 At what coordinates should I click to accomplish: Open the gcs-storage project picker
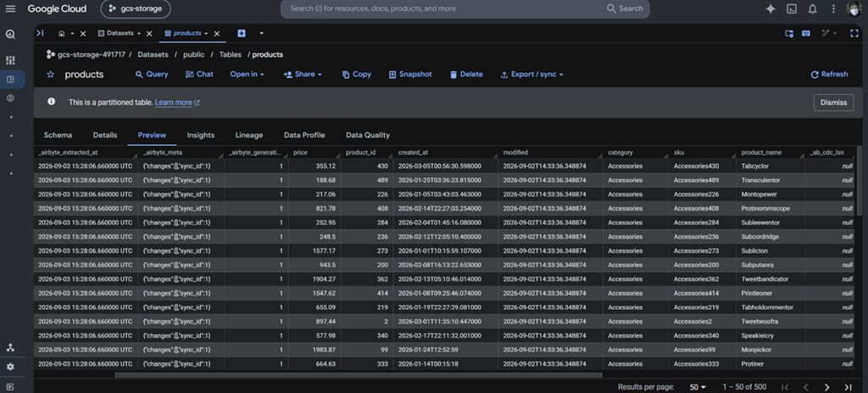(x=136, y=8)
